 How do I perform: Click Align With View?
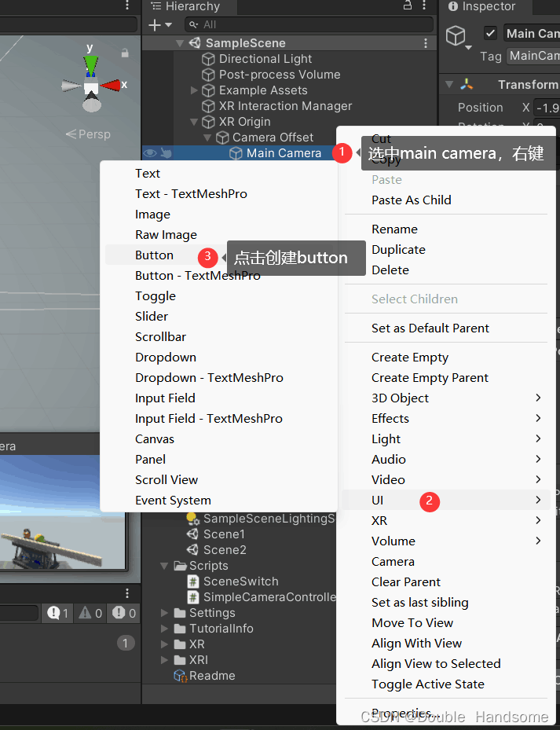(416, 644)
